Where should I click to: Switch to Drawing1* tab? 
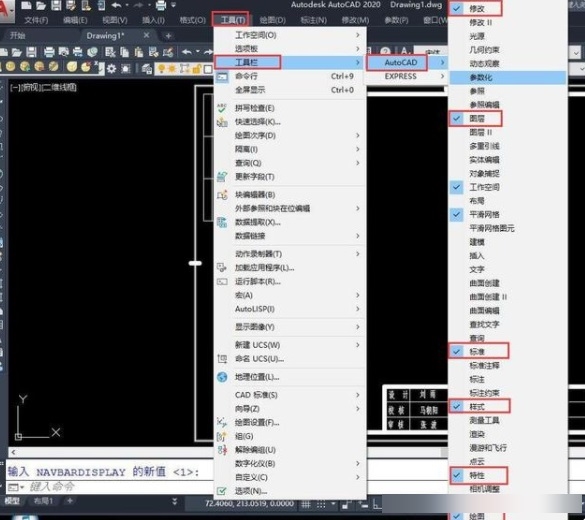point(105,35)
